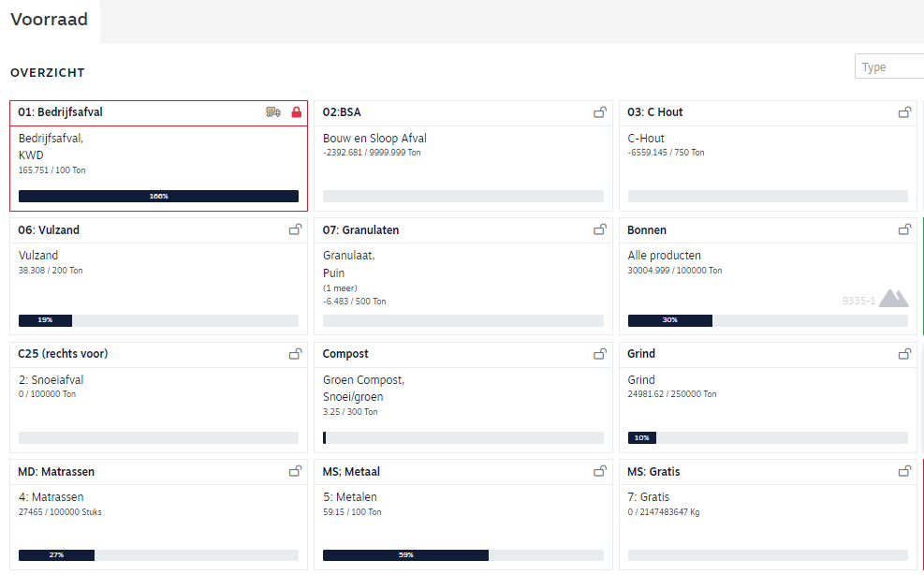924x575 pixels.
Task: Open the Voorraad tab
Action: tap(50, 20)
